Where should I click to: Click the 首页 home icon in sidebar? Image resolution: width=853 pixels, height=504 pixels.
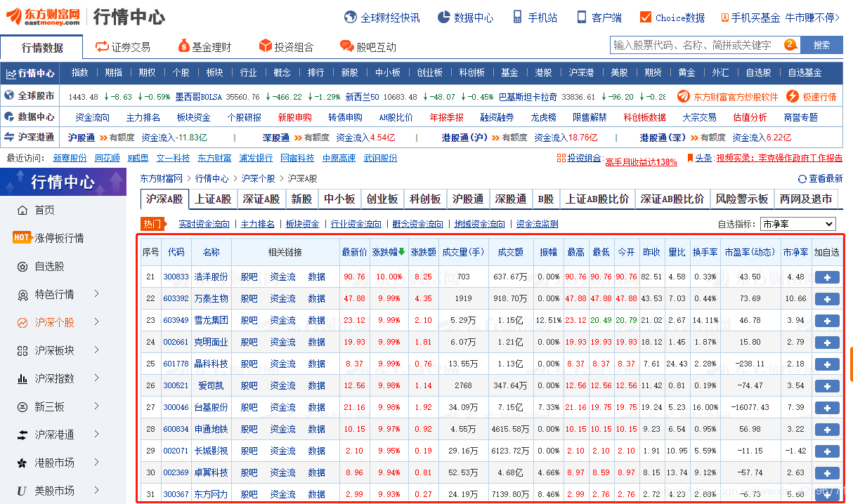coord(22,210)
